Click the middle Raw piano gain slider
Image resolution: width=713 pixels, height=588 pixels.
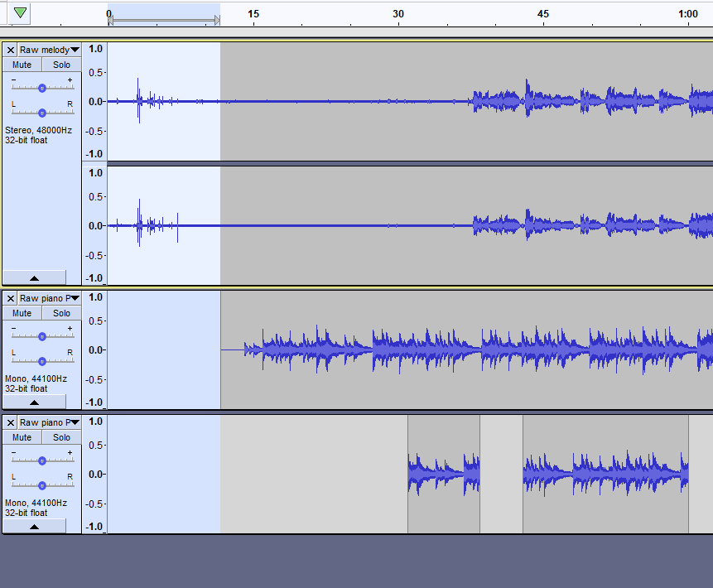[42, 336]
